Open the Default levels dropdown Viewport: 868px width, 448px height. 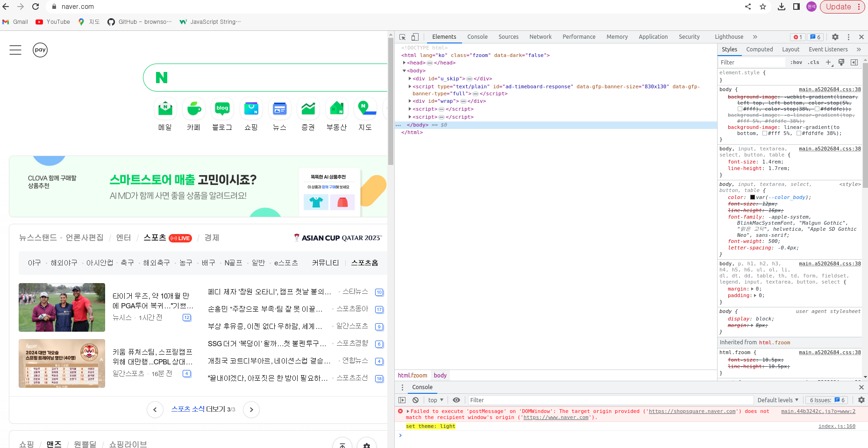click(778, 400)
